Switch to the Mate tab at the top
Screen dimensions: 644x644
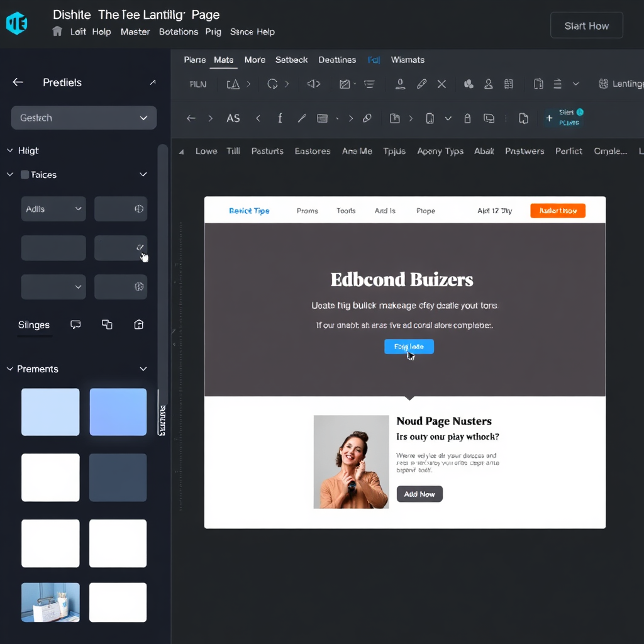(223, 60)
